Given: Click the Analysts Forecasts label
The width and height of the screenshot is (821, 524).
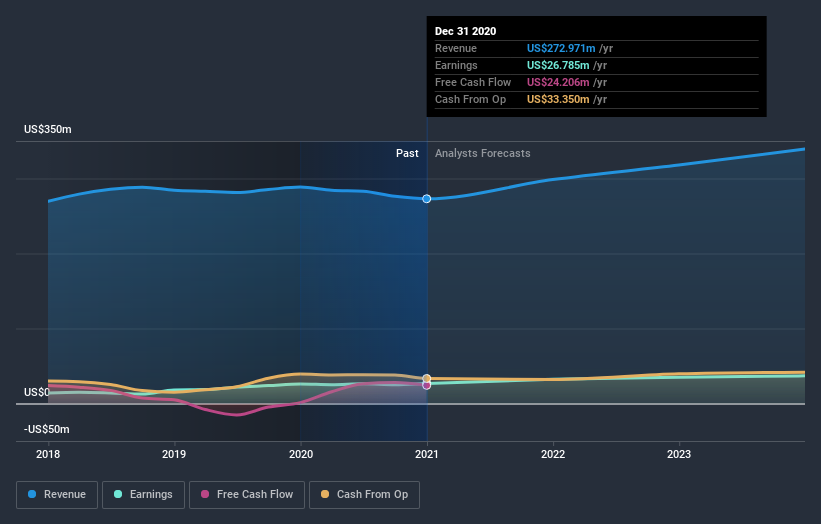Looking at the screenshot, I should pyautogui.click(x=483, y=153).
